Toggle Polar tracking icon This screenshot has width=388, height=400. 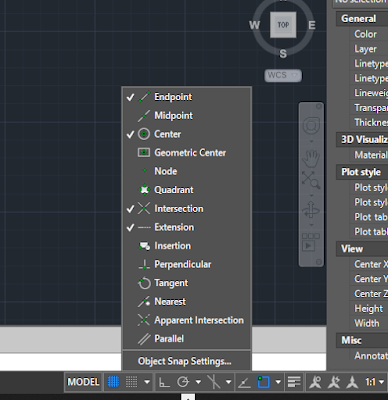click(x=183, y=382)
